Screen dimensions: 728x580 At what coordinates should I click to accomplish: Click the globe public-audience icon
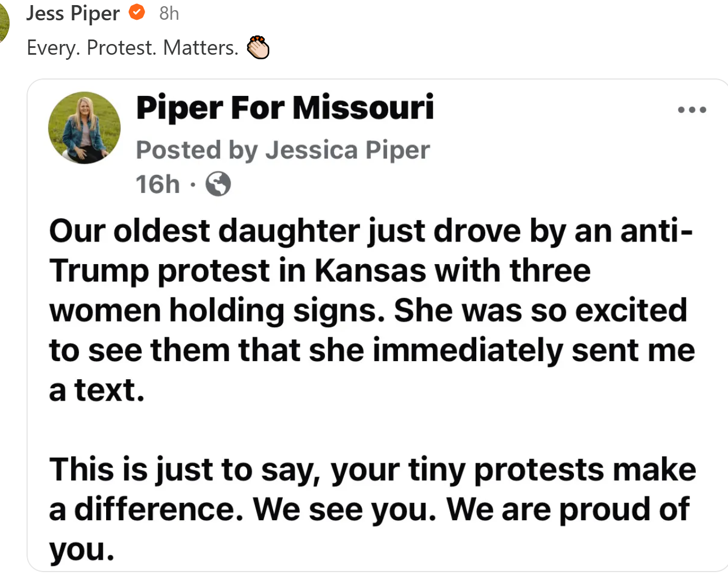(218, 184)
